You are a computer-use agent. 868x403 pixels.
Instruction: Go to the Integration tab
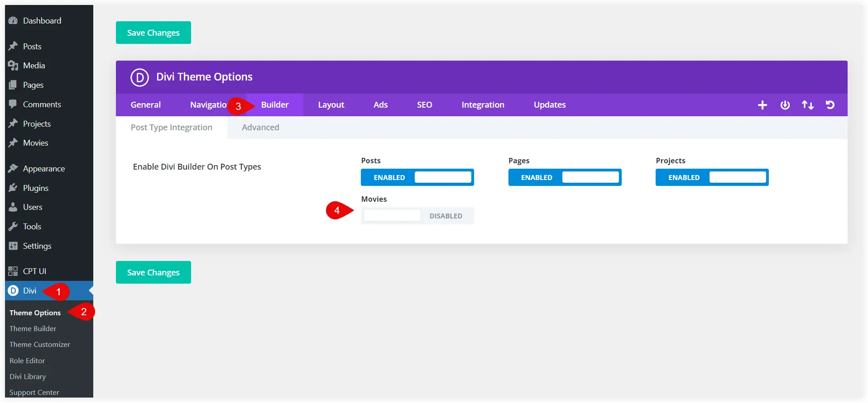pyautogui.click(x=483, y=105)
